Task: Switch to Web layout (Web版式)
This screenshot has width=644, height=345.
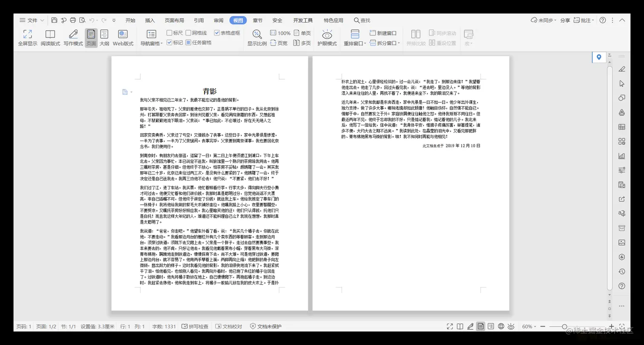Action: 123,38
